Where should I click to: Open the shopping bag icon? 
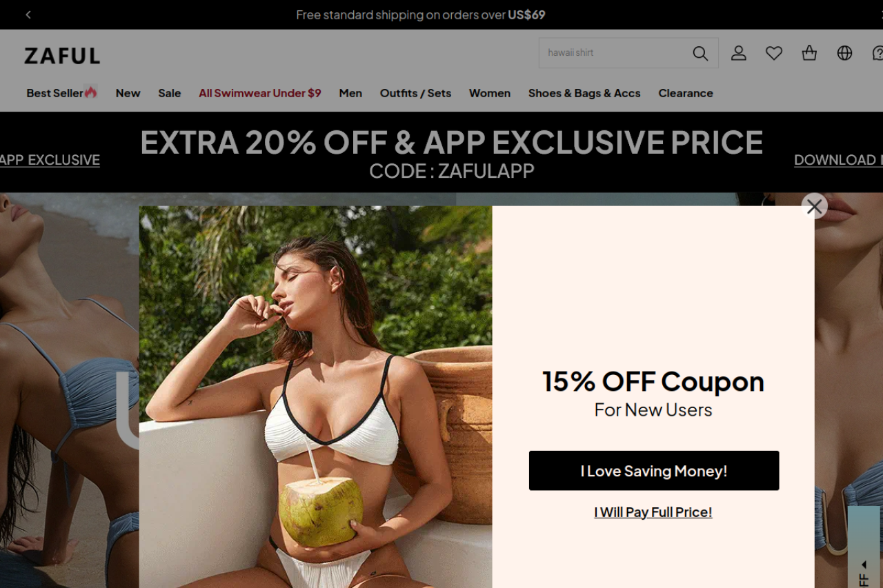coord(809,53)
